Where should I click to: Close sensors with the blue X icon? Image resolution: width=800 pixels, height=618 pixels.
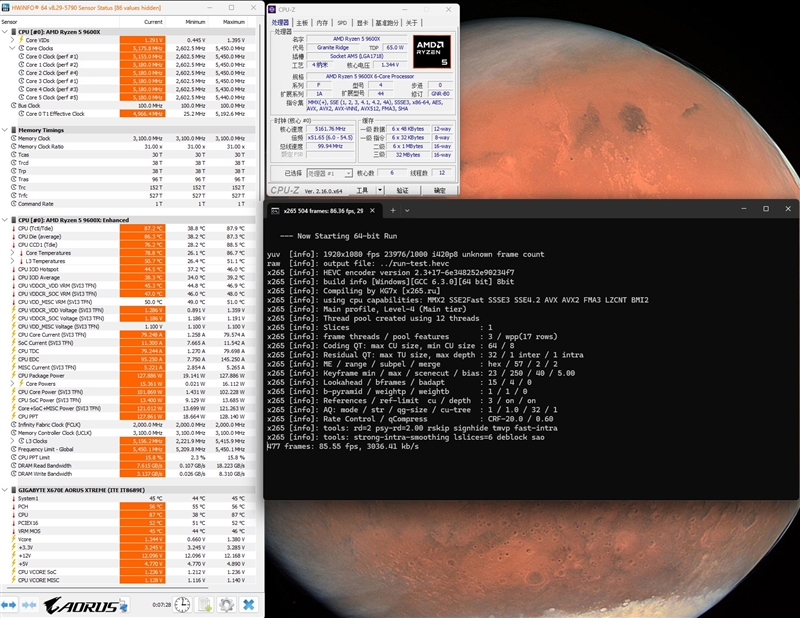248,605
